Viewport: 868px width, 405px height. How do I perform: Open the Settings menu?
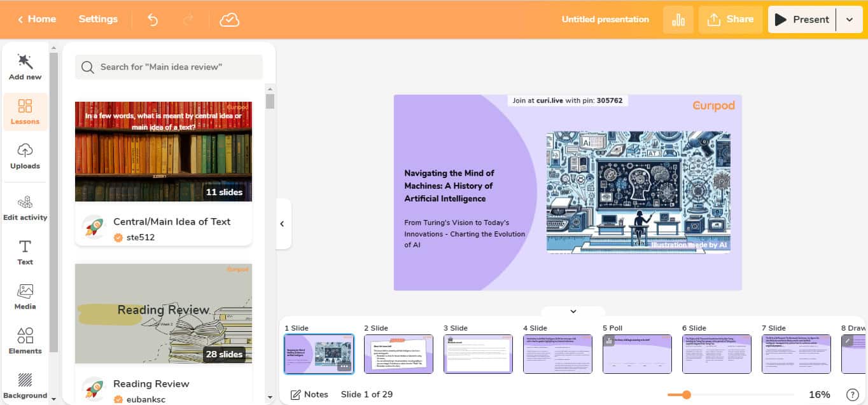pos(98,19)
